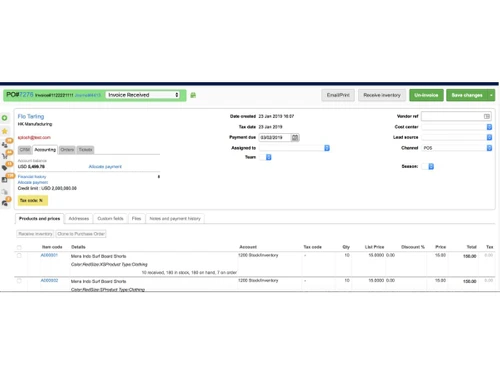Screen dimensions: 500x375
Task: Open the bottom helpdesk icon in sidebar
Action: [x=5, y=203]
